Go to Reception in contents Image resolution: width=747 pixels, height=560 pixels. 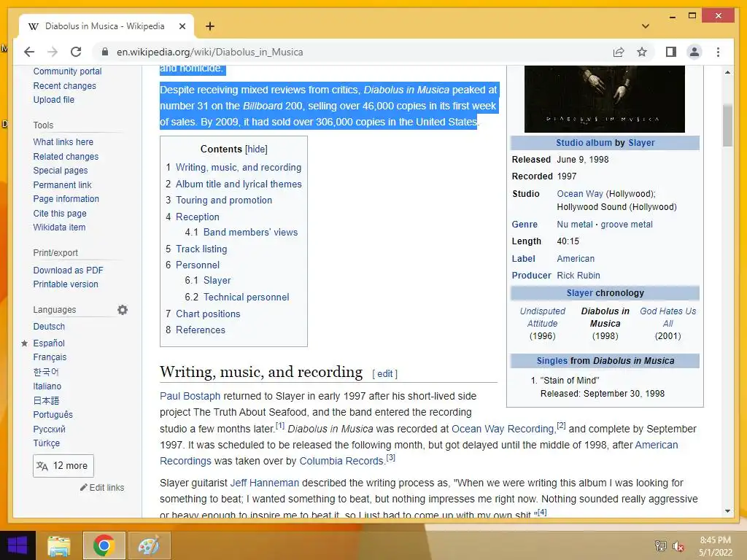tap(197, 217)
